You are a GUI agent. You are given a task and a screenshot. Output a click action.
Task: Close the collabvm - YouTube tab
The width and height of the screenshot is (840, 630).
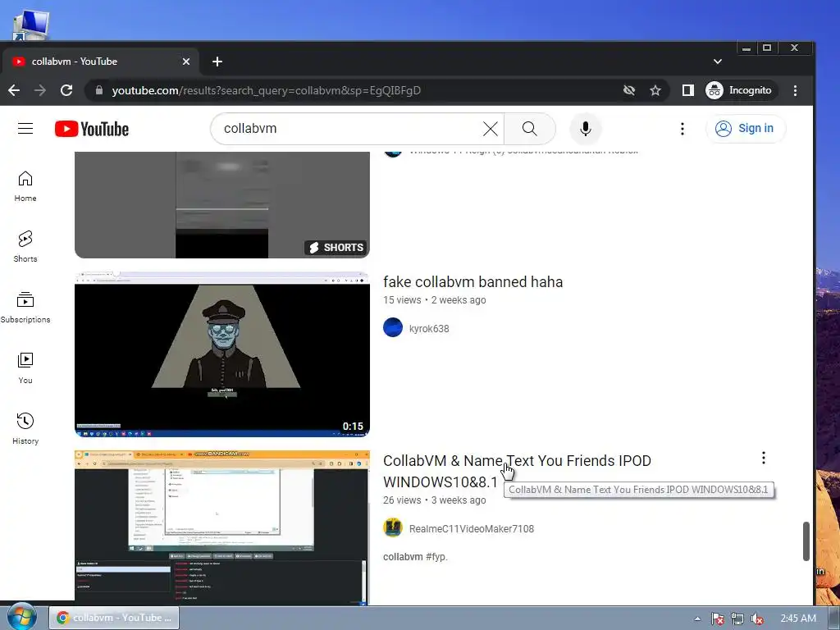coord(186,62)
